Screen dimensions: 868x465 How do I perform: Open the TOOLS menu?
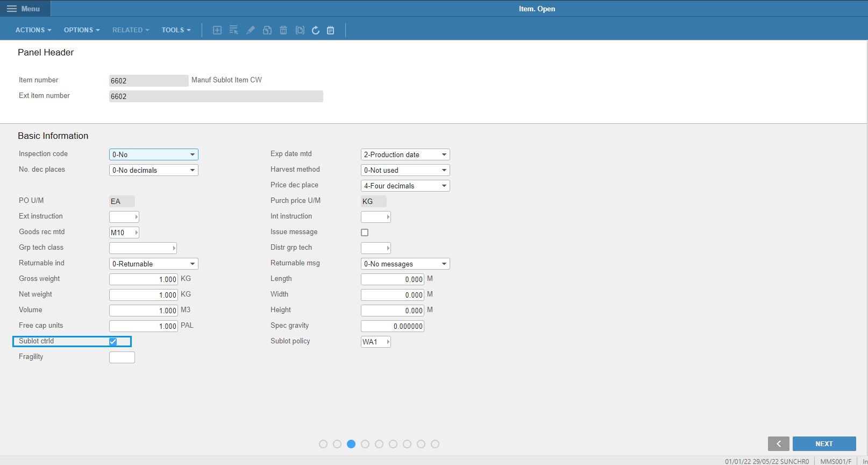(x=176, y=30)
